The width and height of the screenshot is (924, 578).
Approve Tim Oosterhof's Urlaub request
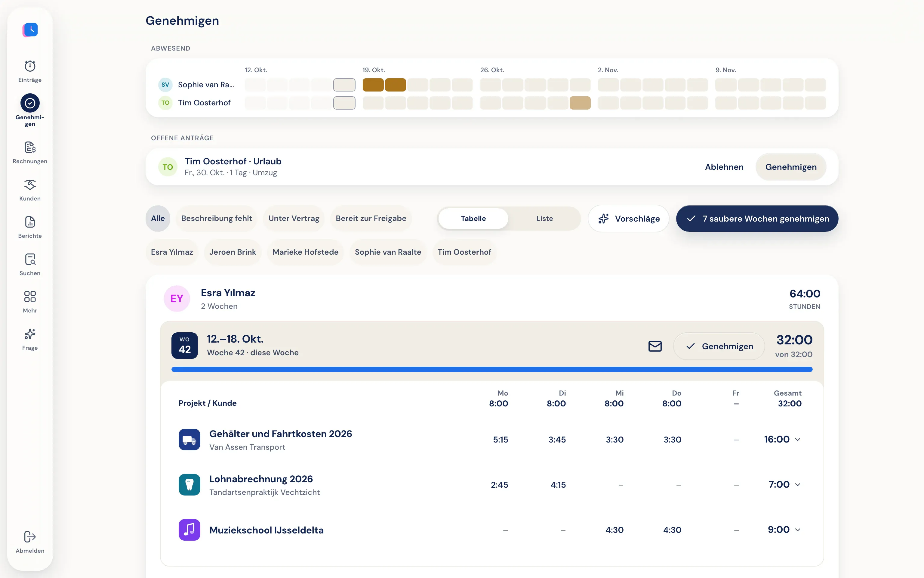tap(791, 167)
